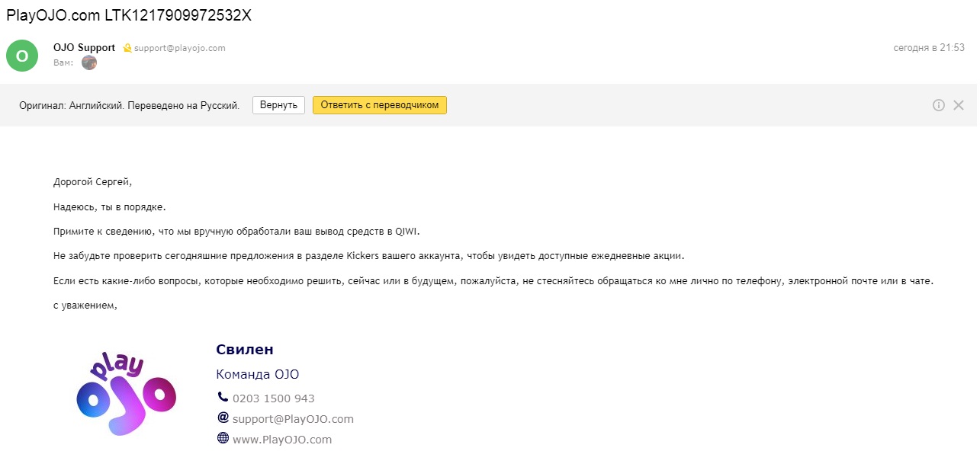The width and height of the screenshot is (980, 464).
Task: Click the Команда OJO text
Action: click(258, 374)
